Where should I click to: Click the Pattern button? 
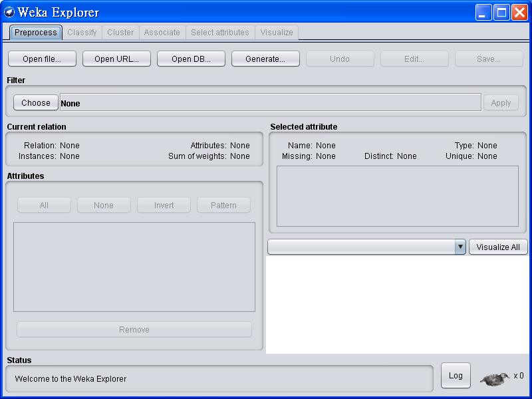(x=223, y=205)
